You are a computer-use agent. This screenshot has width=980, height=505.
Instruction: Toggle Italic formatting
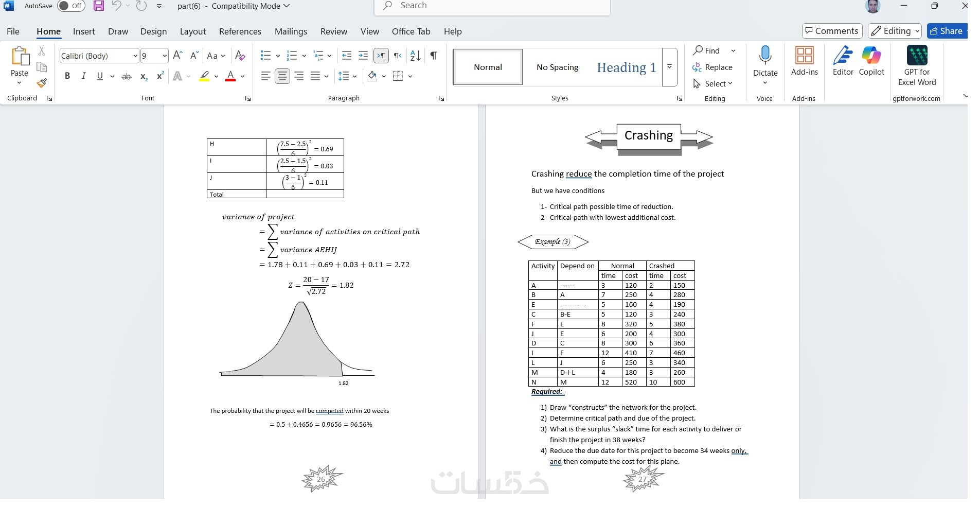tap(83, 76)
